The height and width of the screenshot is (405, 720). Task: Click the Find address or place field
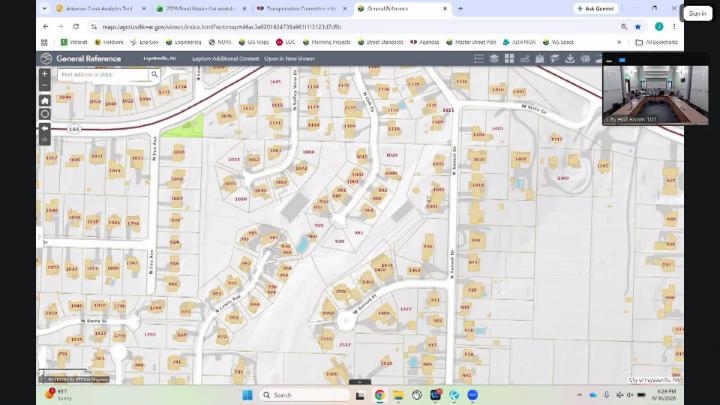point(103,74)
